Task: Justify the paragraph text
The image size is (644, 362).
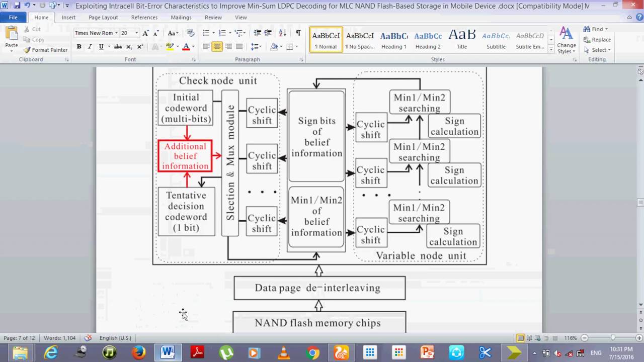Action: [x=239, y=47]
